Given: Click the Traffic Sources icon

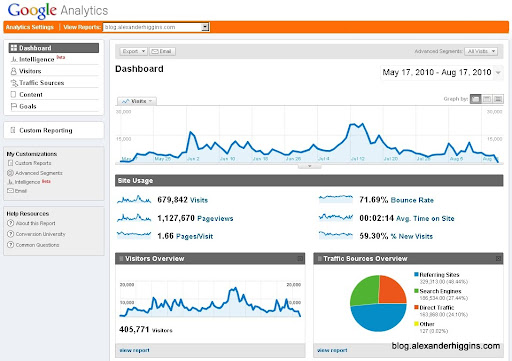Looking at the screenshot, I should pyautogui.click(x=14, y=83).
